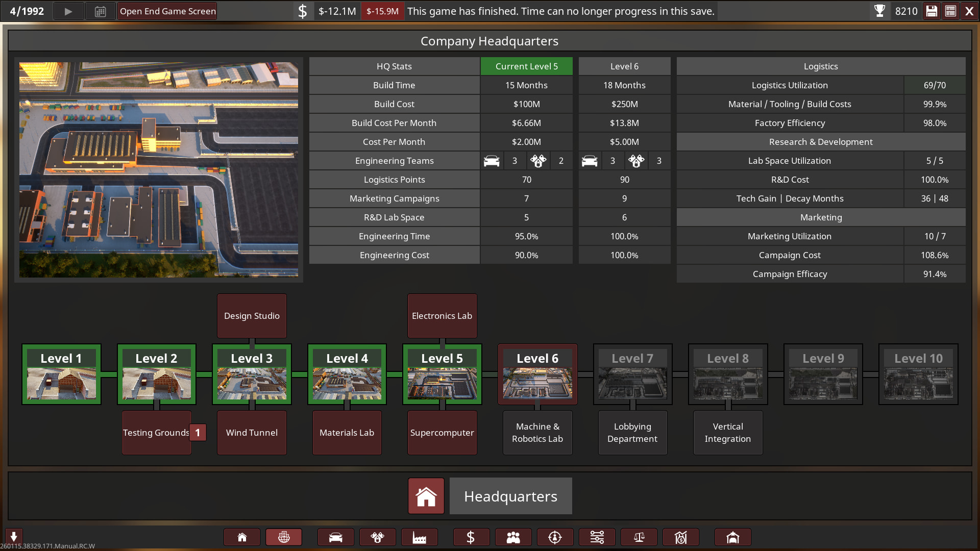This screenshot has width=980, height=551.
Task: Open the staff people icon in bottom bar
Action: click(513, 537)
